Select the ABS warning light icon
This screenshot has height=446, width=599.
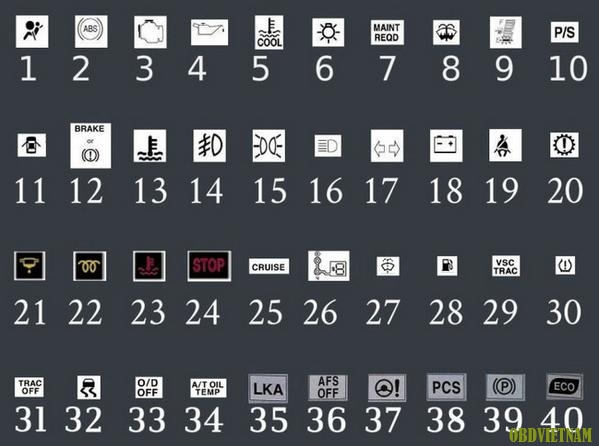pos(91,31)
